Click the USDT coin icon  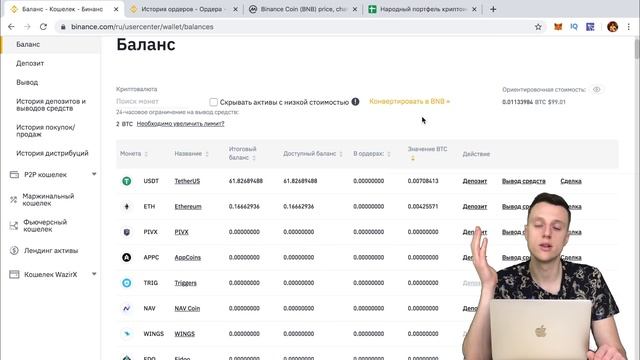click(x=127, y=181)
